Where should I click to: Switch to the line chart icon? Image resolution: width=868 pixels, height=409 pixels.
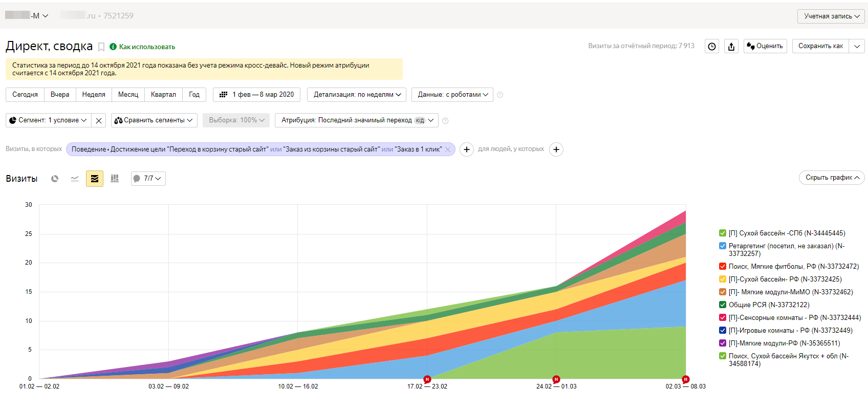75,179
